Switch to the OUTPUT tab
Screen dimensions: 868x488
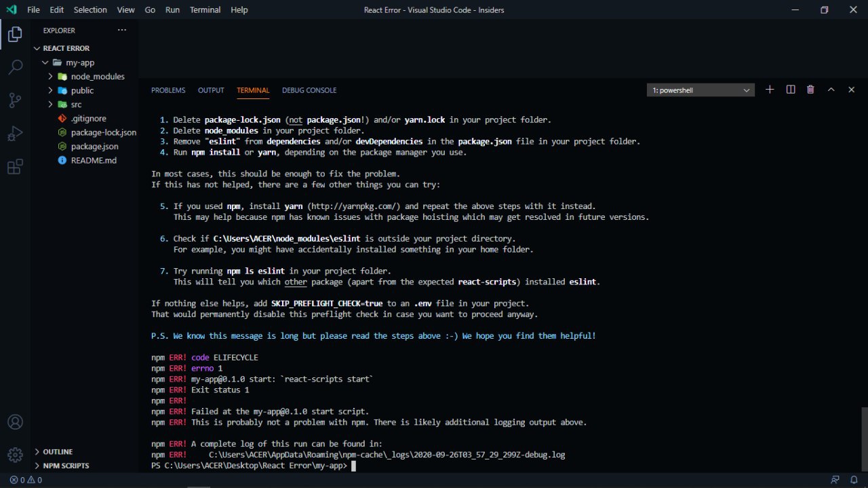[x=211, y=90]
